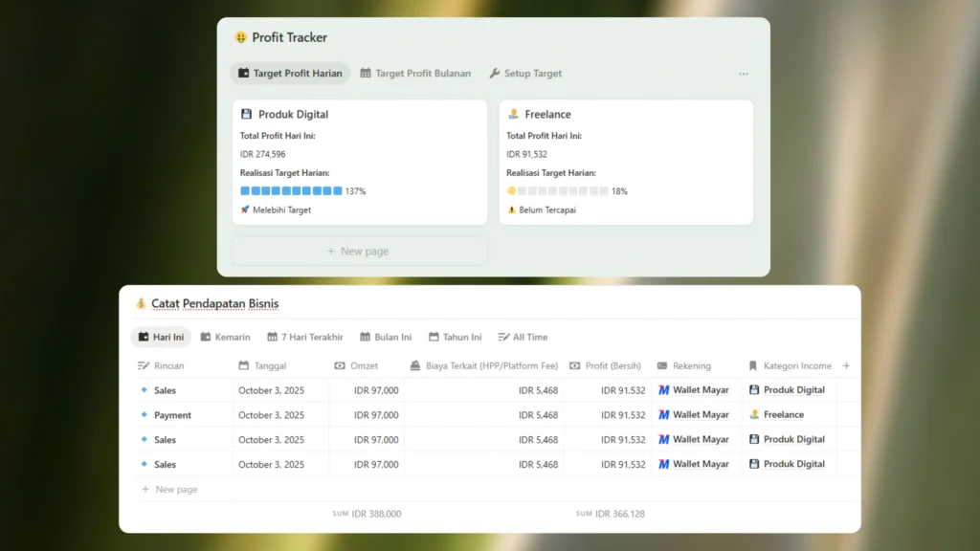This screenshot has height=551, width=980.
Task: Click the plus icon to add table column
Action: 846,365
